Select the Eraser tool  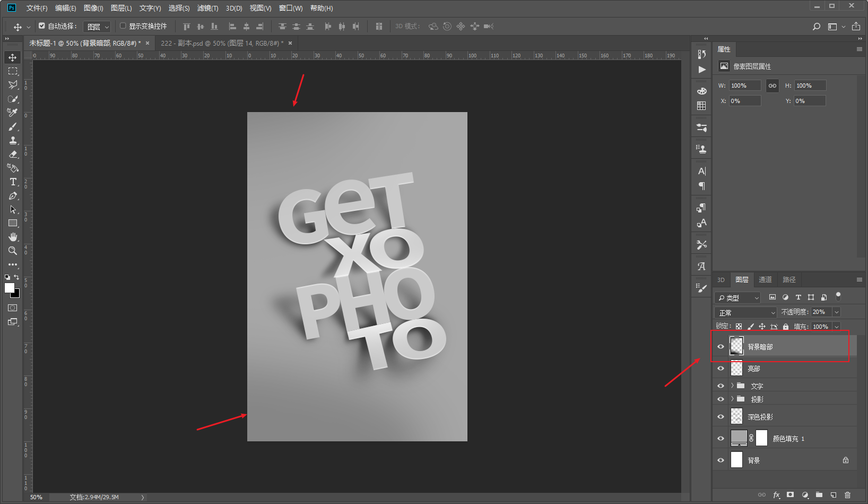click(13, 155)
